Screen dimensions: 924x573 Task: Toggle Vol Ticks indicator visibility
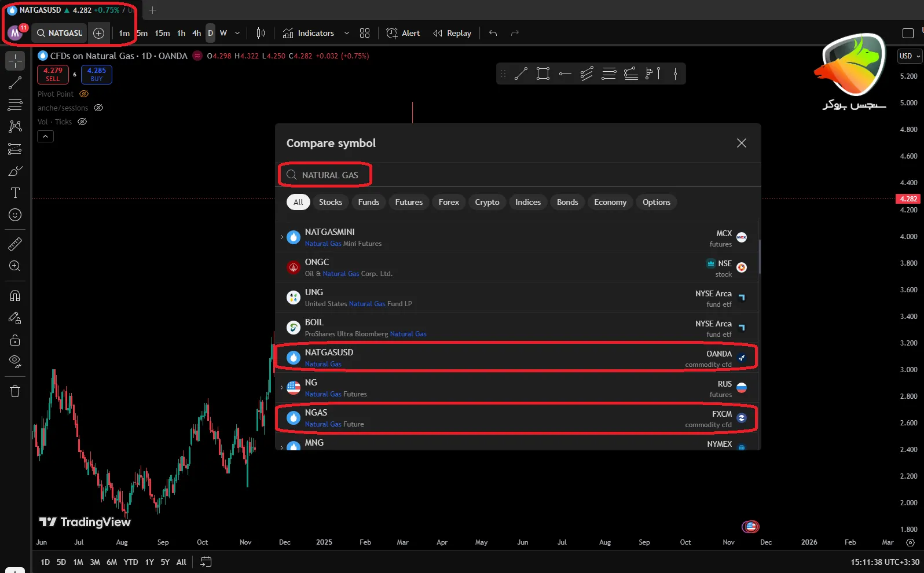[82, 122]
